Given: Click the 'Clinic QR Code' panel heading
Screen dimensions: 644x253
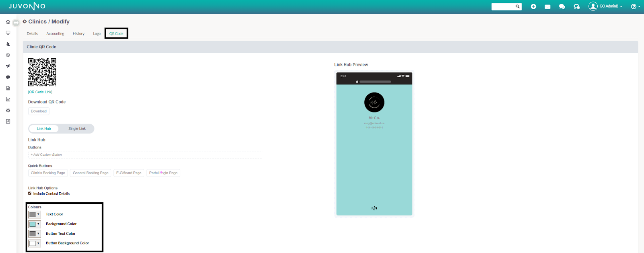Looking at the screenshot, I should tap(41, 47).
